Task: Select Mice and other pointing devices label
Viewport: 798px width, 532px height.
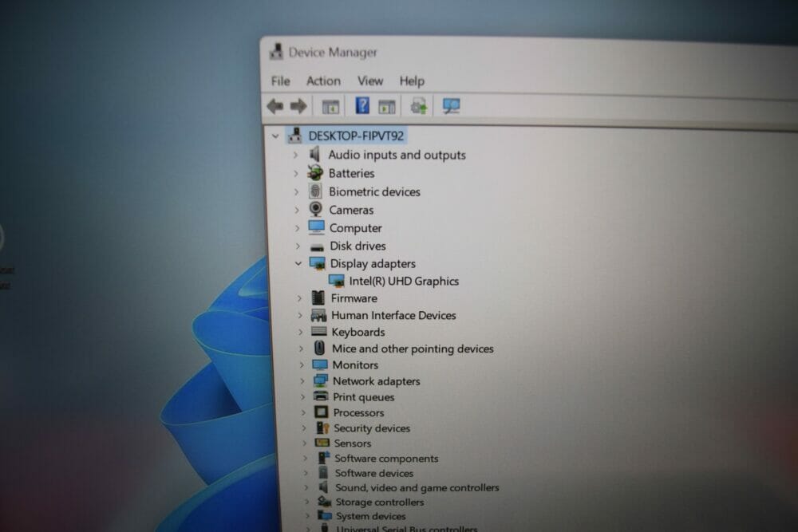Action: coord(413,349)
